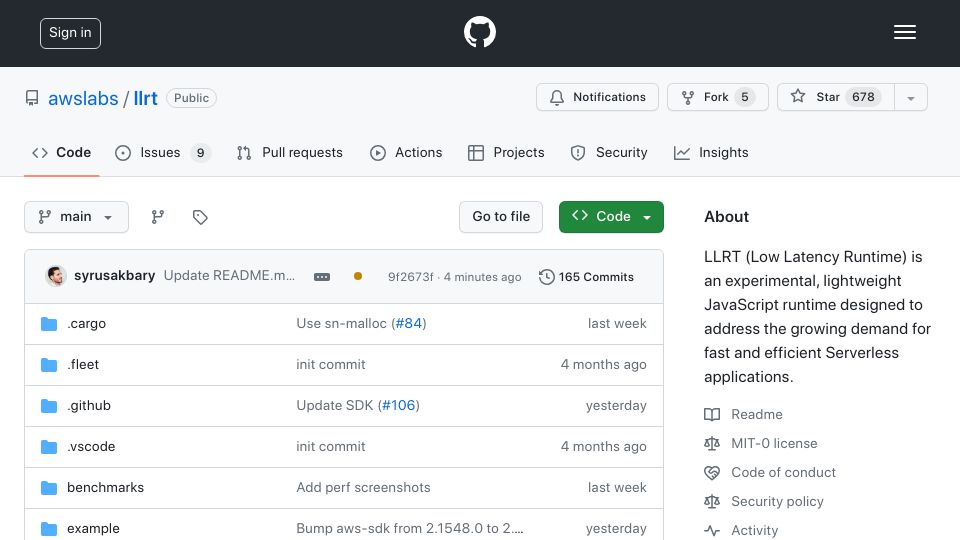The width and height of the screenshot is (960, 540).
Task: Click the .cargo folder icon
Action: tap(49, 323)
